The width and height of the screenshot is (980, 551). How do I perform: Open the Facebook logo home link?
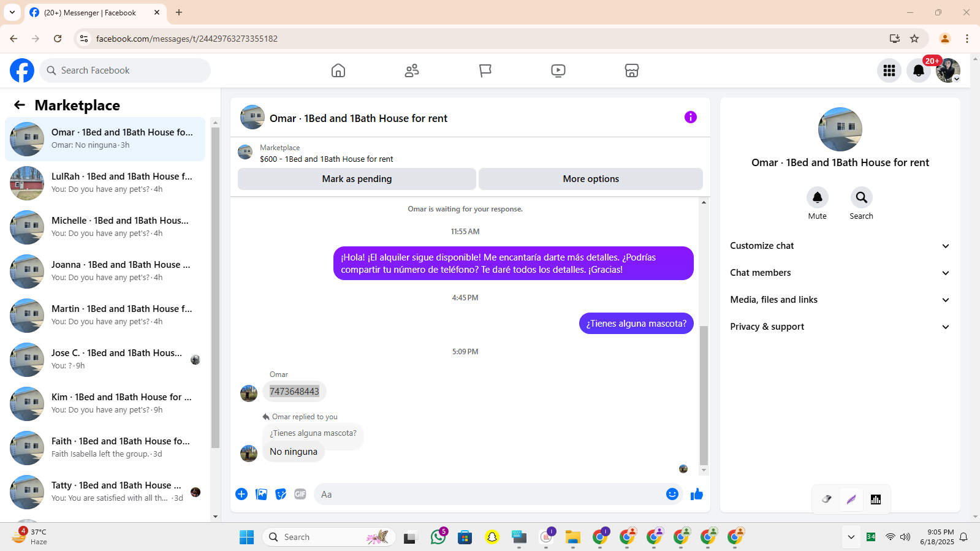pos(22,70)
